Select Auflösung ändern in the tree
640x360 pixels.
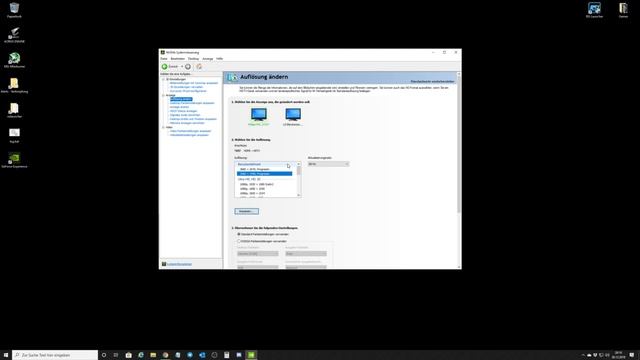tap(181, 99)
